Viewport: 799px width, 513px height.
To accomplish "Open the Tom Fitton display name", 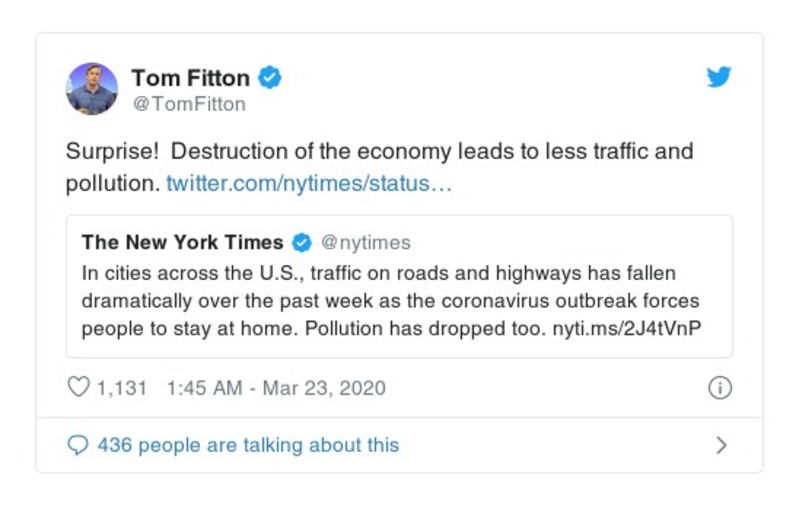I will coord(190,77).
